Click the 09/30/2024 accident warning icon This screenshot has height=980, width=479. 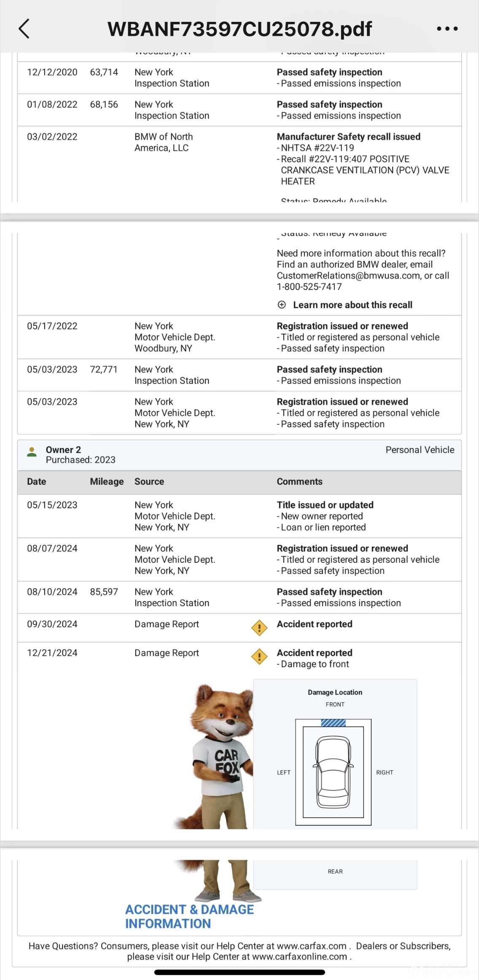[x=259, y=628]
